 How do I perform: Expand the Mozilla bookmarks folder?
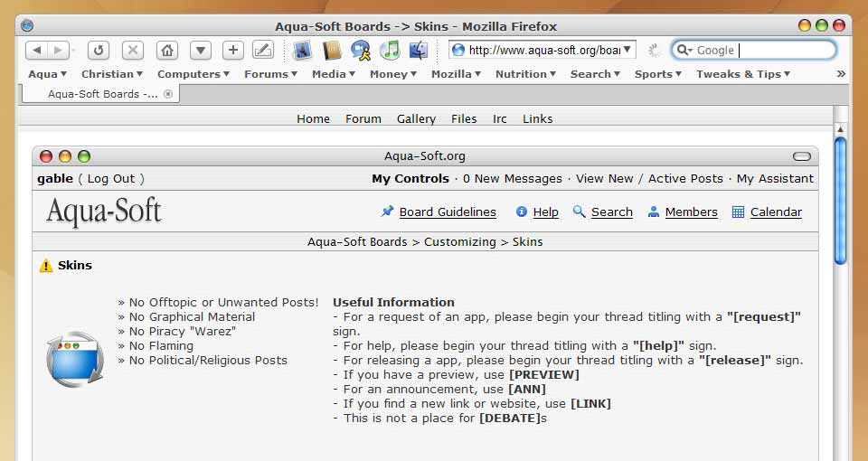(456, 74)
